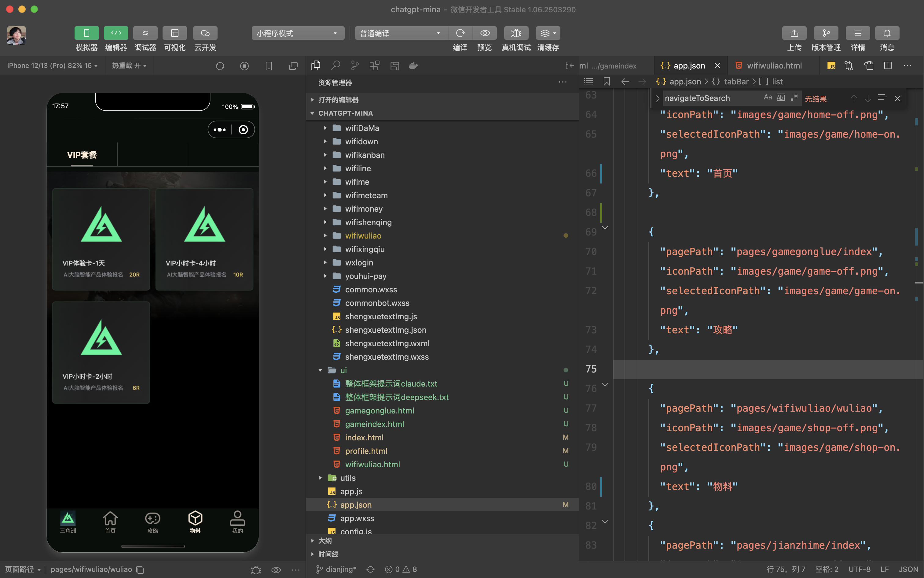Open the iPhone 12/13 (Pro) device dropdown
This screenshot has height=578, width=924.
click(52, 66)
